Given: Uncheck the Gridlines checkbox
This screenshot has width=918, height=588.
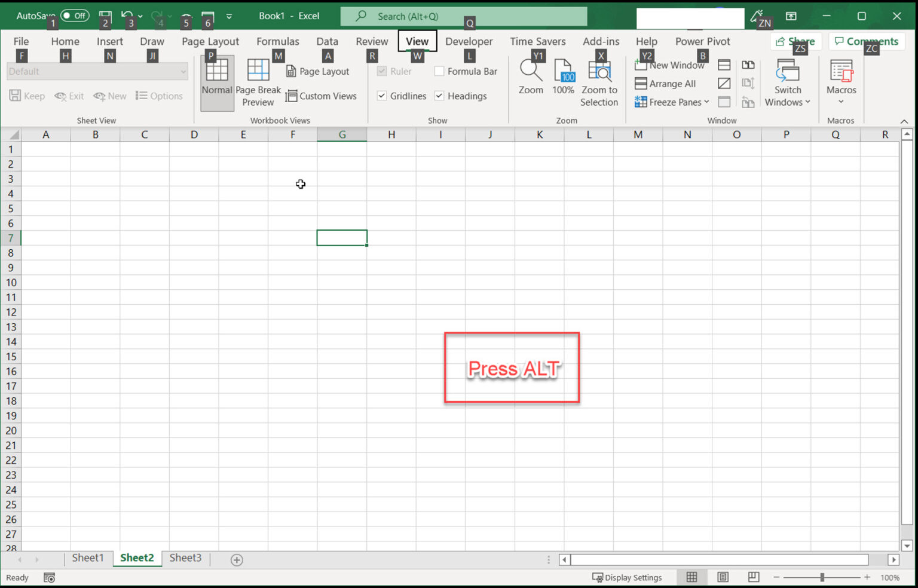Looking at the screenshot, I should click(x=382, y=96).
